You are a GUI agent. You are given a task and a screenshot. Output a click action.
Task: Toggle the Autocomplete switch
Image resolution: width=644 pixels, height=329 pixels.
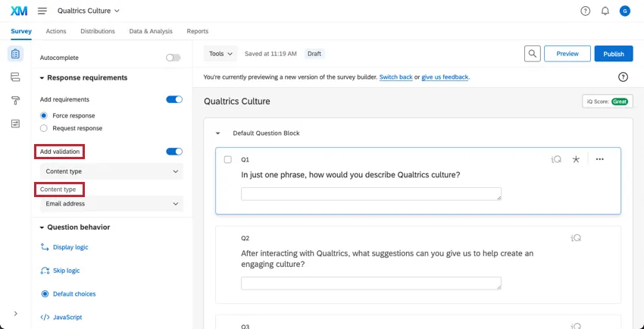[174, 58]
